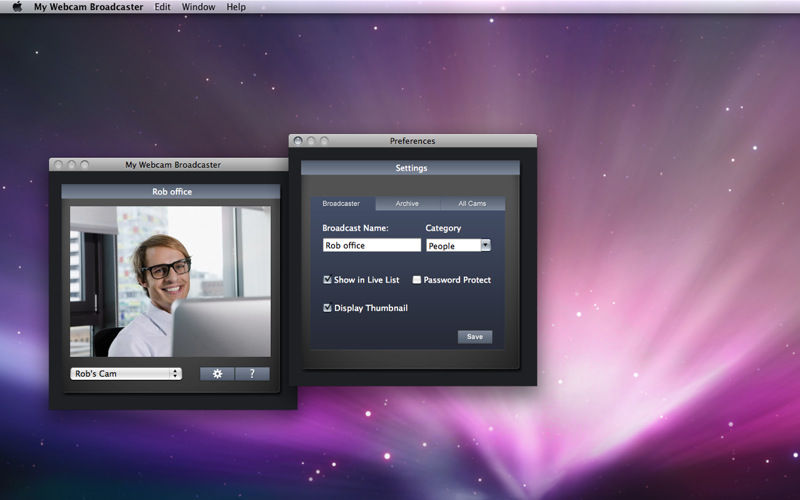Open the Window menu
This screenshot has height=500, width=800.
click(x=198, y=7)
